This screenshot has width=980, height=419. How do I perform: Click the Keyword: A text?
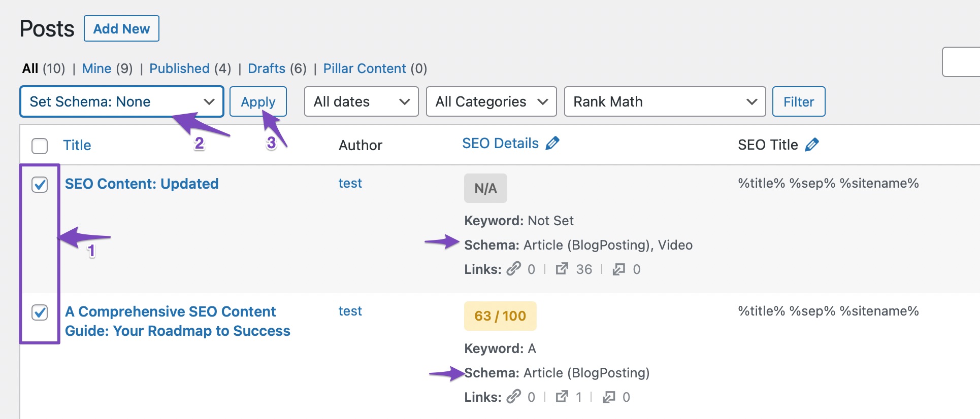coord(500,348)
